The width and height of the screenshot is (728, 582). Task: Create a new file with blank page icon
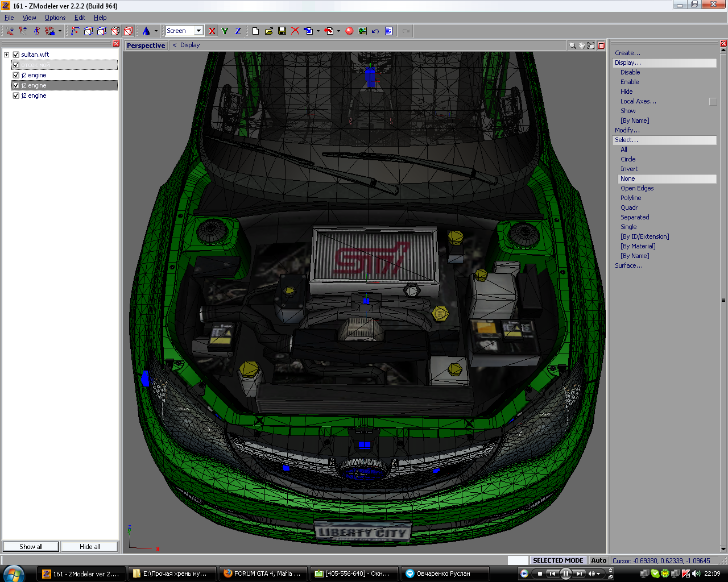point(256,31)
